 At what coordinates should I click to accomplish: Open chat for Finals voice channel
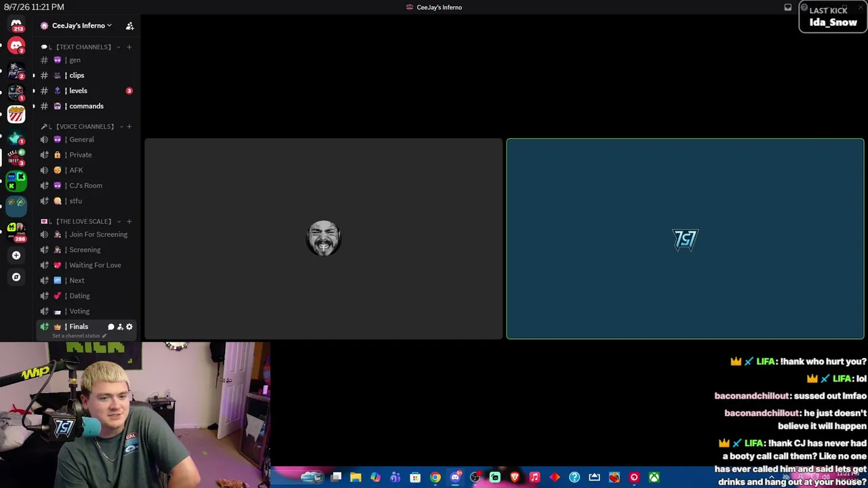click(111, 327)
